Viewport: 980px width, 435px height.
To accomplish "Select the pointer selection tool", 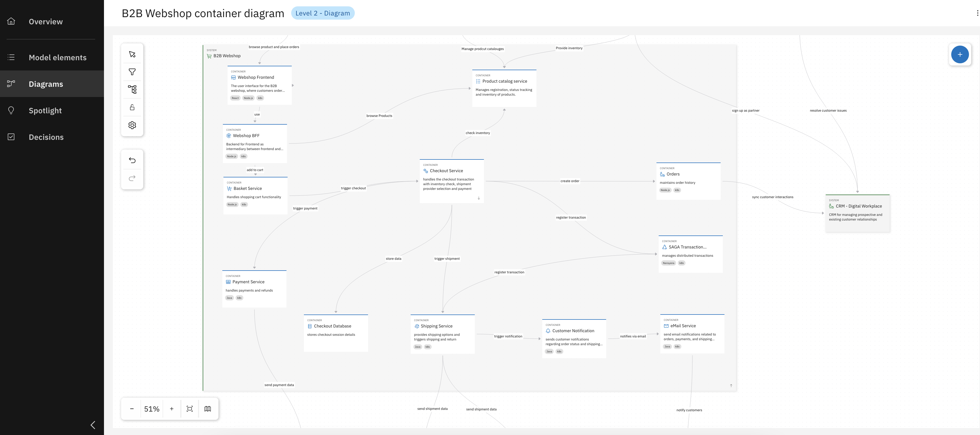I will [x=132, y=54].
